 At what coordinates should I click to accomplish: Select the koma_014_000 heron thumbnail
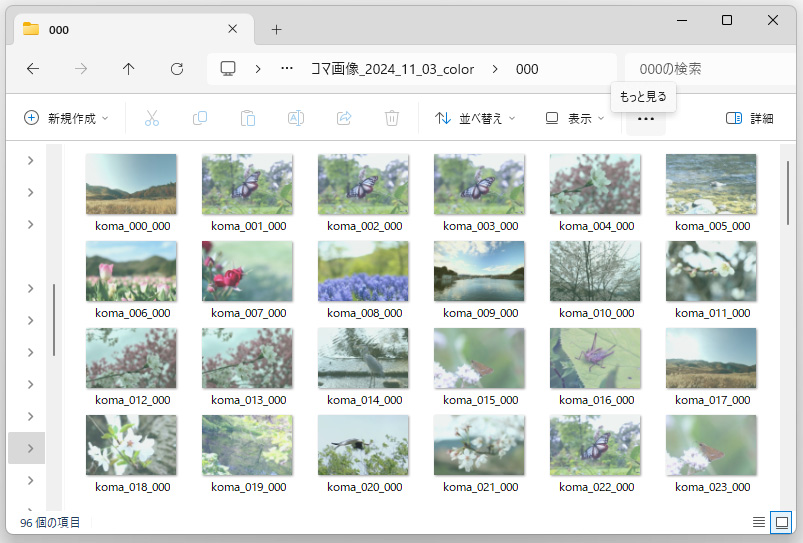(x=363, y=358)
